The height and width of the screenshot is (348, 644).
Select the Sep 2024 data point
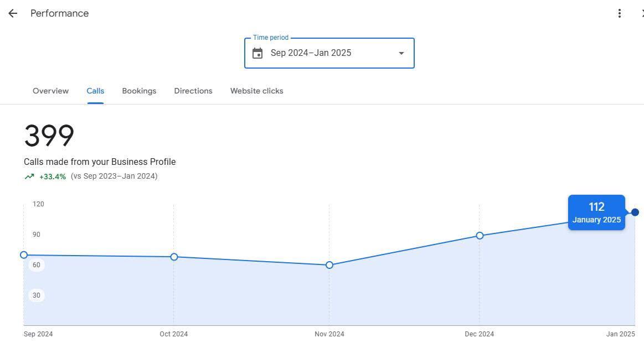pos(24,255)
